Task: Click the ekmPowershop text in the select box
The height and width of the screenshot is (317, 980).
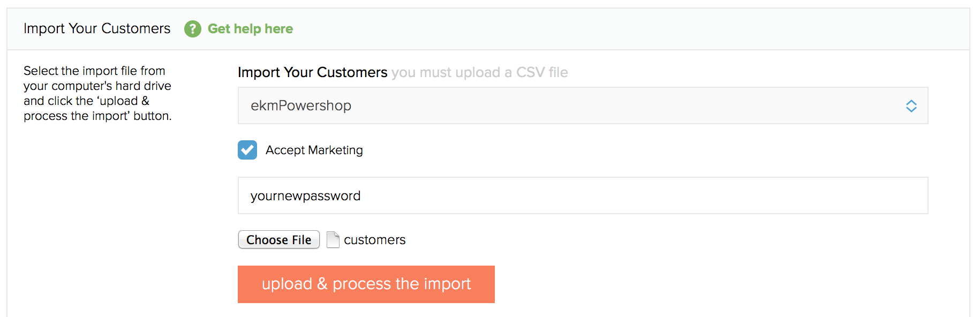Action: click(301, 105)
